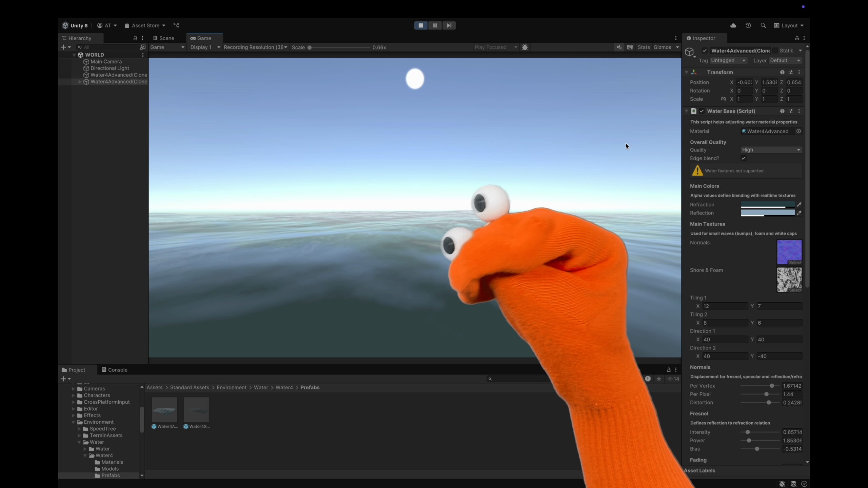Viewport: 868px width, 488px height.
Task: Toggle the Static checkbox in the Inspector
Action: 775,50
